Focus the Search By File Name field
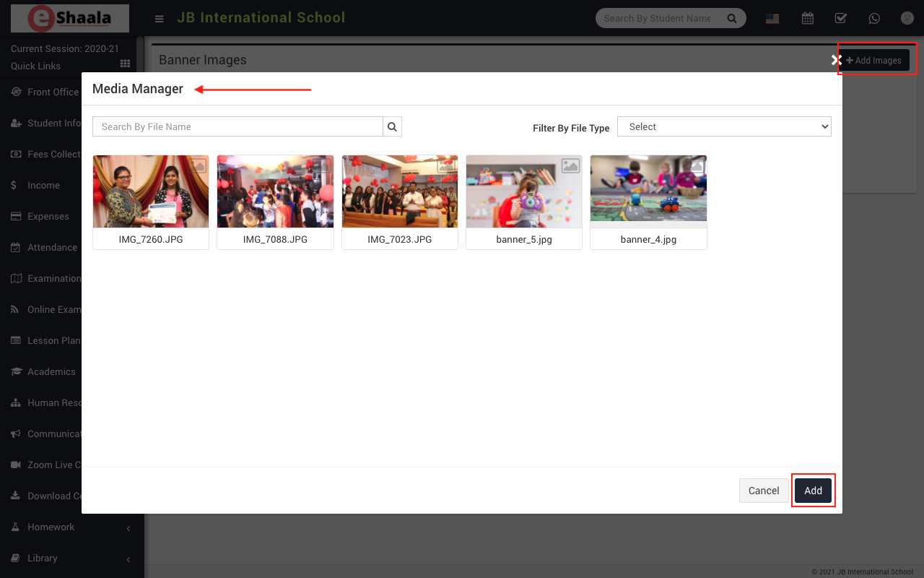Screen dimensions: 924x578 [237, 126]
